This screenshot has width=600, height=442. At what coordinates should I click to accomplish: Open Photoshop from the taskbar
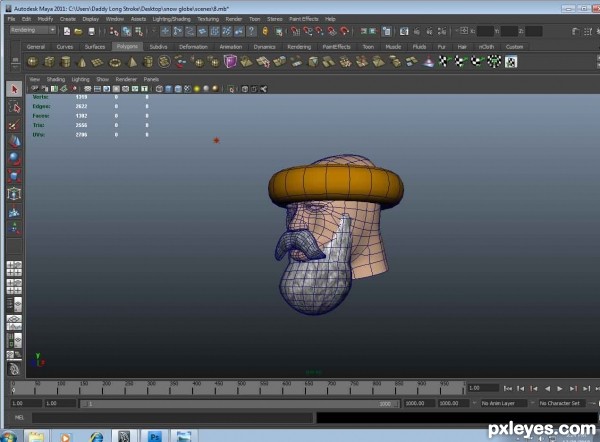[x=154, y=436]
